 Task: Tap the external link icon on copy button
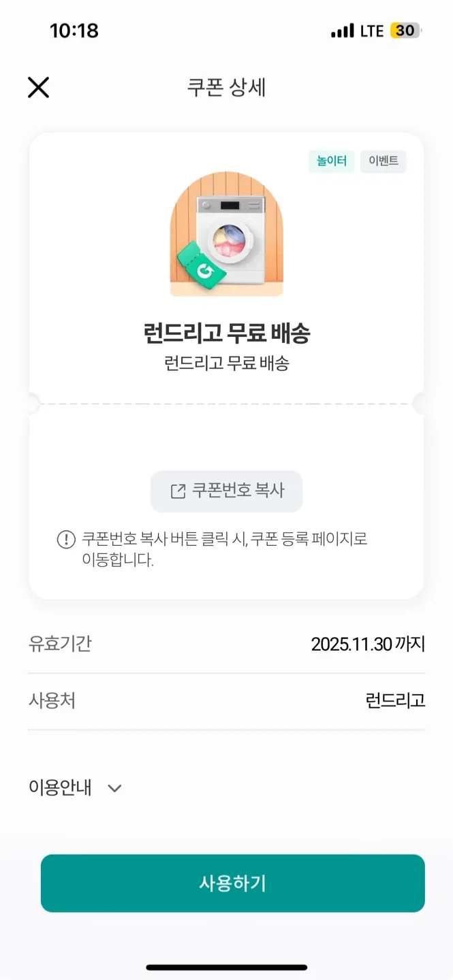(x=178, y=491)
